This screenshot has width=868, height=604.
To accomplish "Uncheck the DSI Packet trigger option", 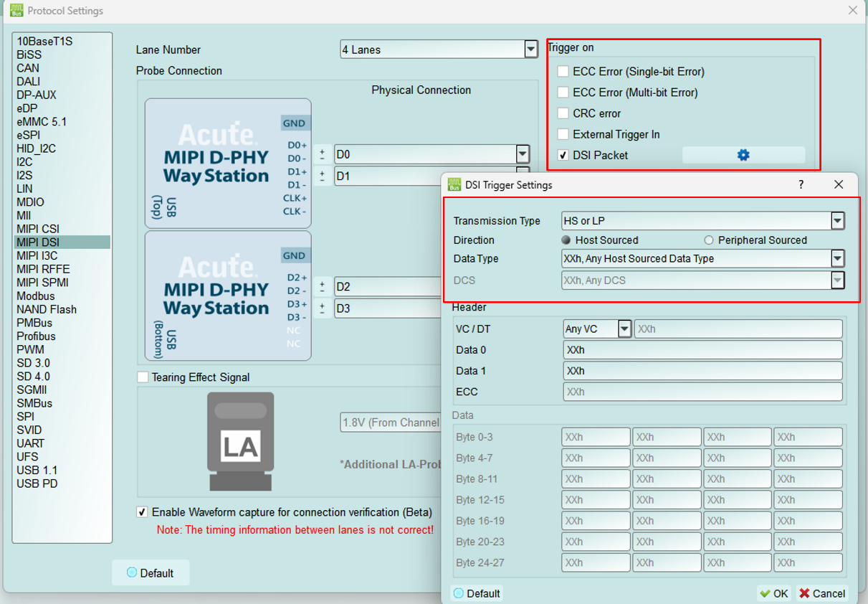I will (563, 155).
